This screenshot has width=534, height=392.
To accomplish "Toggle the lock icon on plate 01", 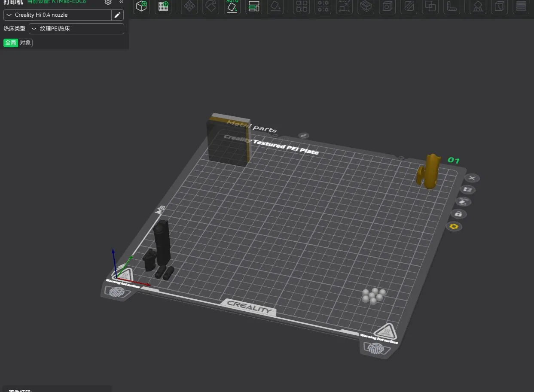I will pos(458,214).
